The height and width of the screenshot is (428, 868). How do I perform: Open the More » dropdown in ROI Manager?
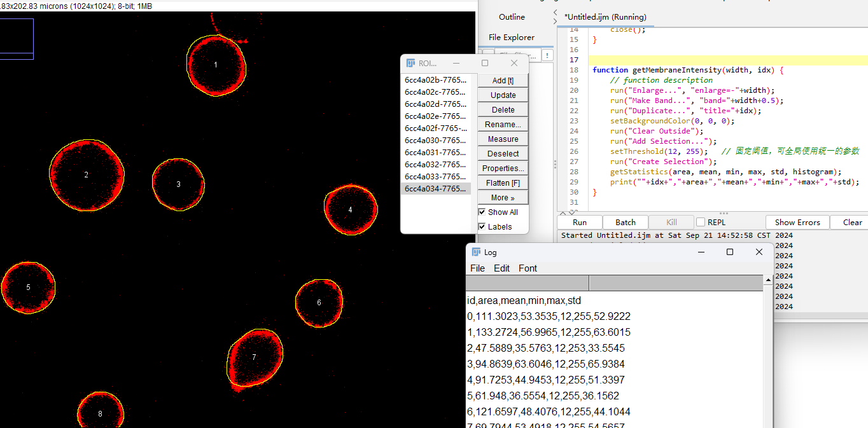[x=503, y=197]
